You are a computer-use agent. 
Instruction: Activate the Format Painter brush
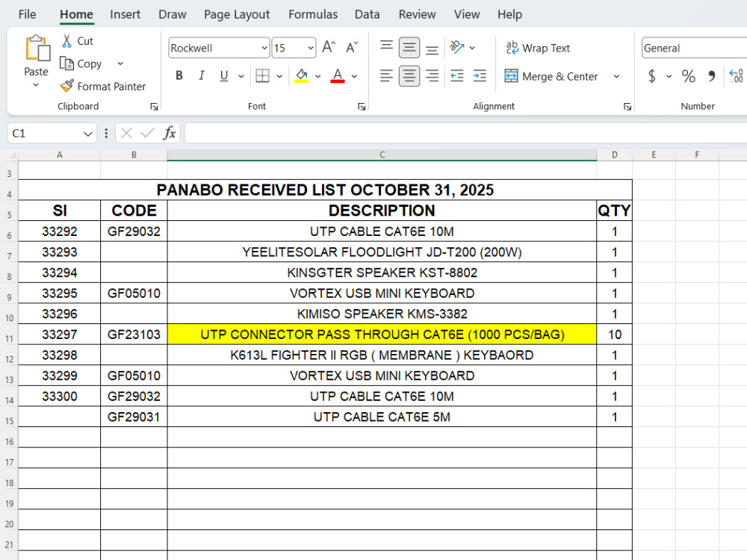[66, 86]
